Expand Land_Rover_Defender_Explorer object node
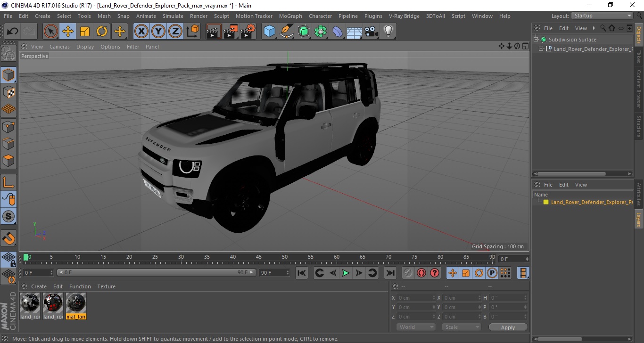 coord(541,49)
